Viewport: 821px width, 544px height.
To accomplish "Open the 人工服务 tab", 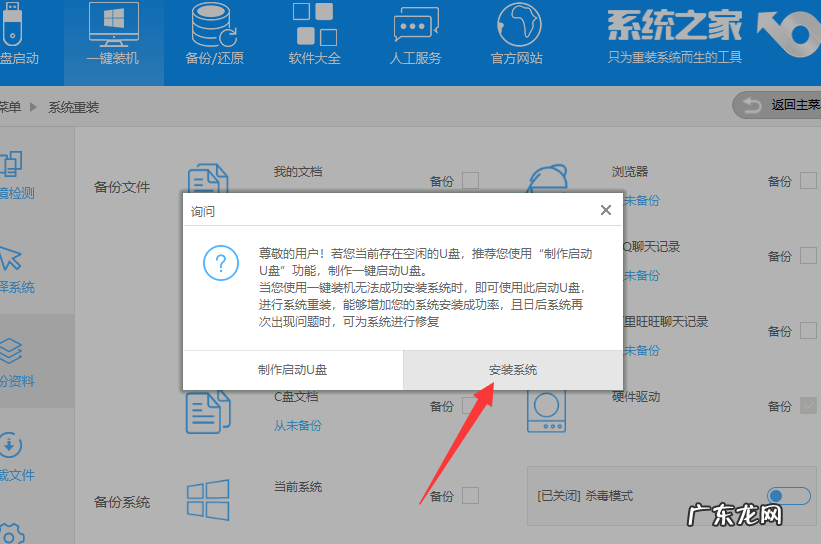I will click(416, 36).
